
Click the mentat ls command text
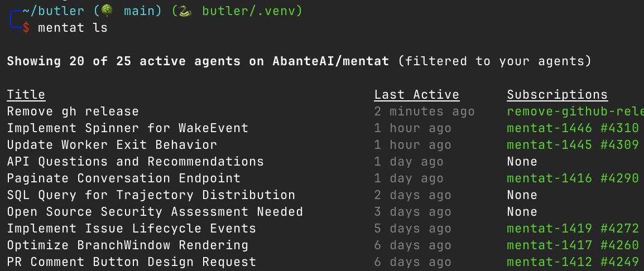(73, 27)
